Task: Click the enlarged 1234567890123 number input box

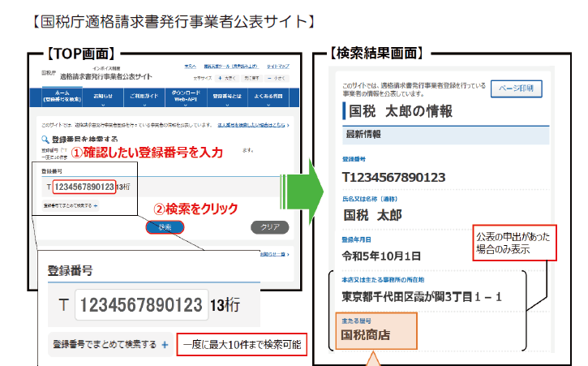Action: pyautogui.click(x=142, y=306)
